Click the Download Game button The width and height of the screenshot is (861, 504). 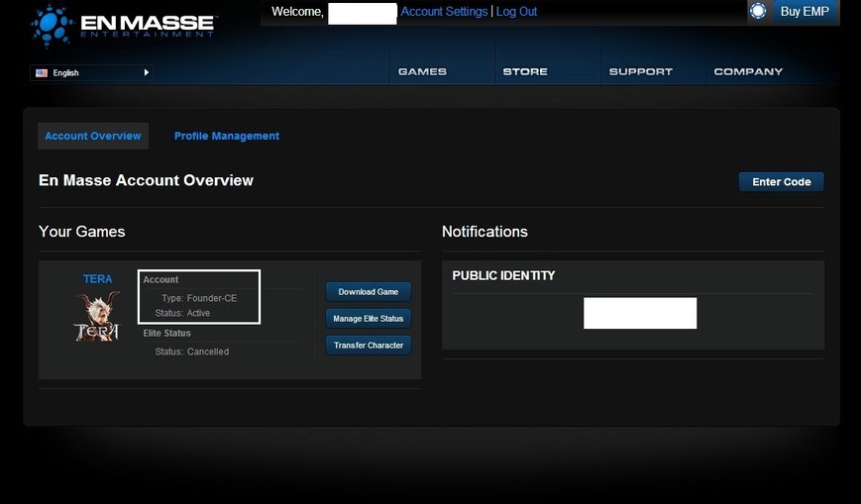point(369,292)
